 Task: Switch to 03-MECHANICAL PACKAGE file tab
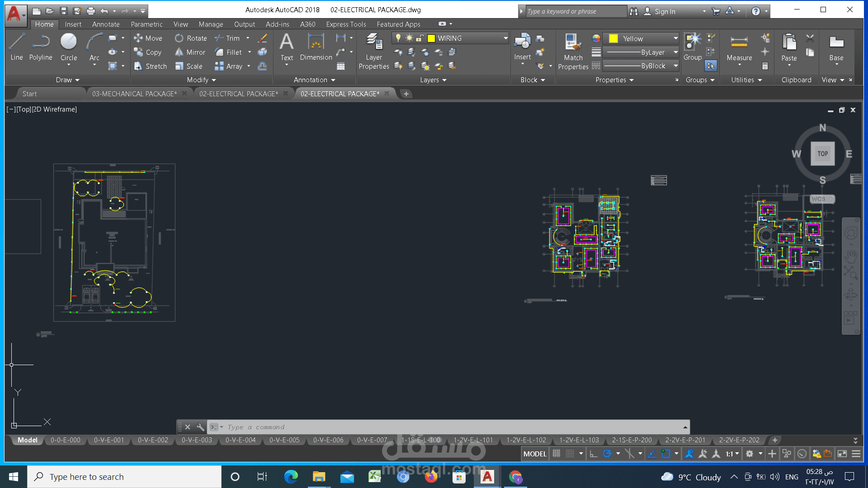[x=134, y=94]
